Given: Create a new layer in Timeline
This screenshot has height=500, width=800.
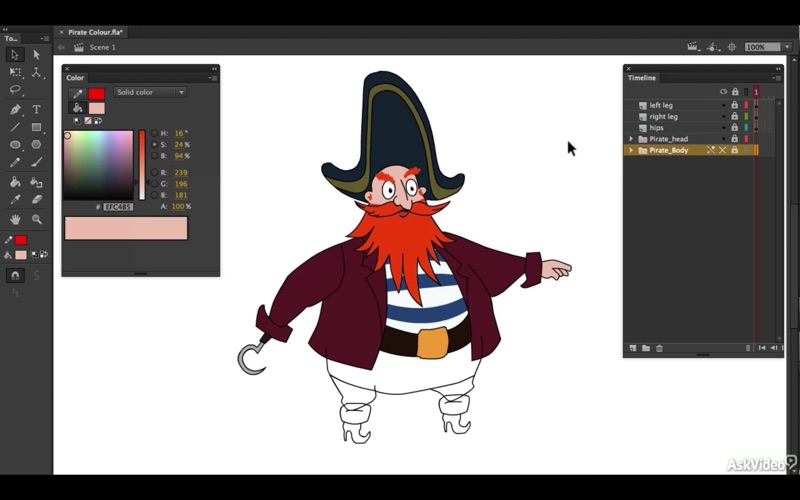Looking at the screenshot, I should click(633, 348).
